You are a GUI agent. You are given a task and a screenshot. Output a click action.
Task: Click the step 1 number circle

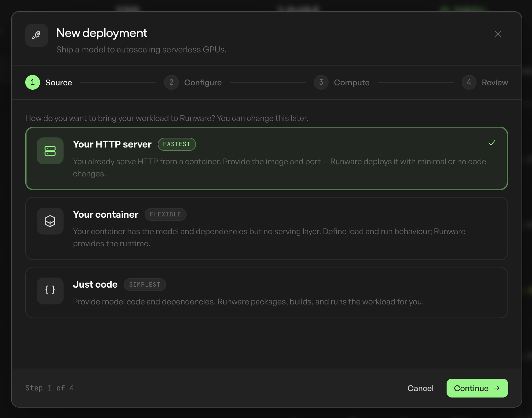point(33,82)
